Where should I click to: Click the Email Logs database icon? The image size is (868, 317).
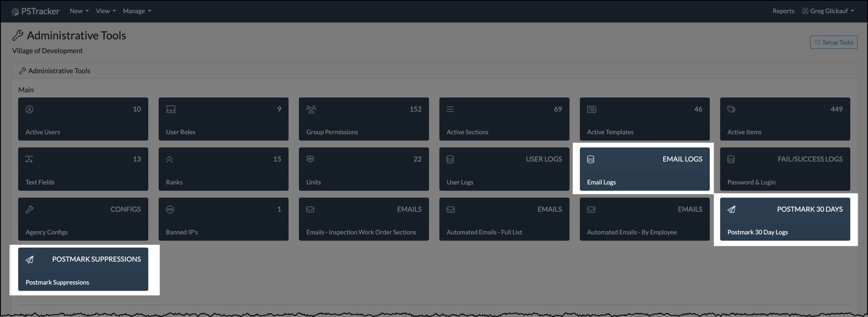pyautogui.click(x=590, y=159)
